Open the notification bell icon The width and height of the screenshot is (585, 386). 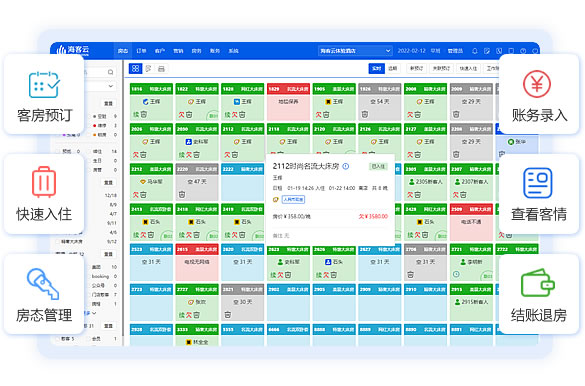[x=475, y=51]
